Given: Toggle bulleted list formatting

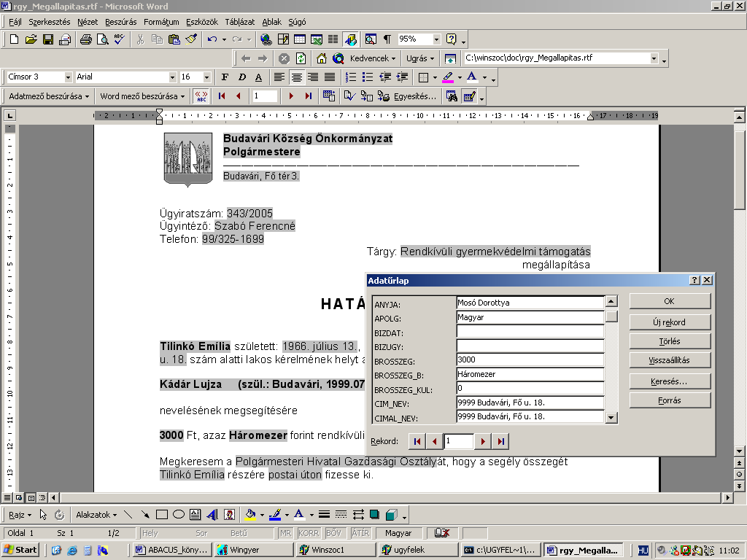Looking at the screenshot, I should (368, 77).
